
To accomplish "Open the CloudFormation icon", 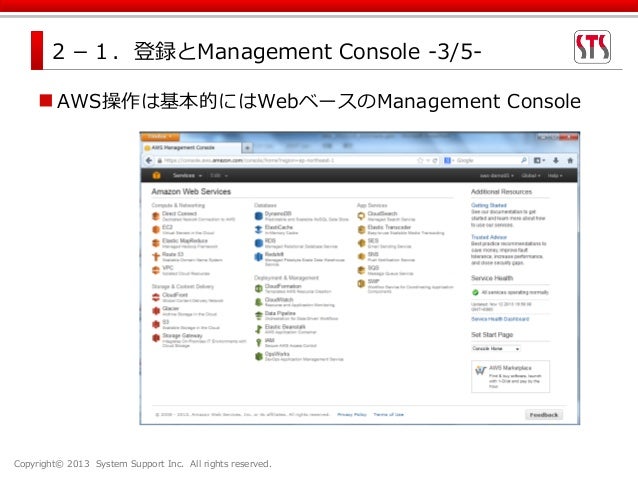I will 258,289.
